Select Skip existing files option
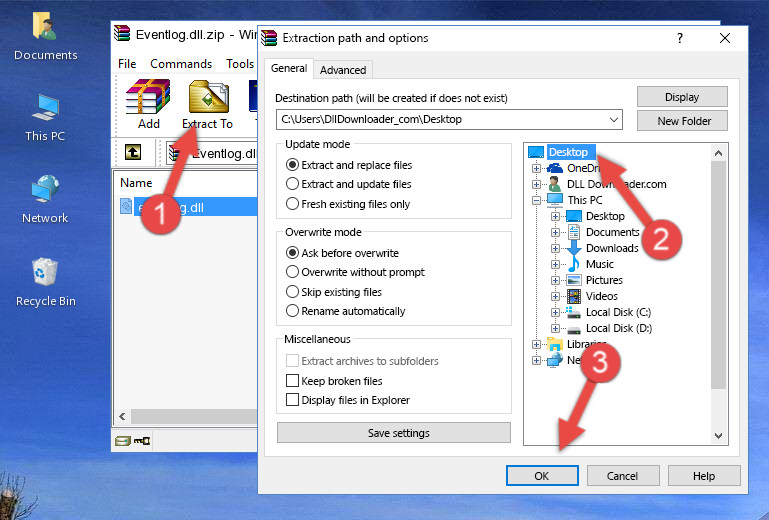This screenshot has width=769, height=520. pos(292,291)
